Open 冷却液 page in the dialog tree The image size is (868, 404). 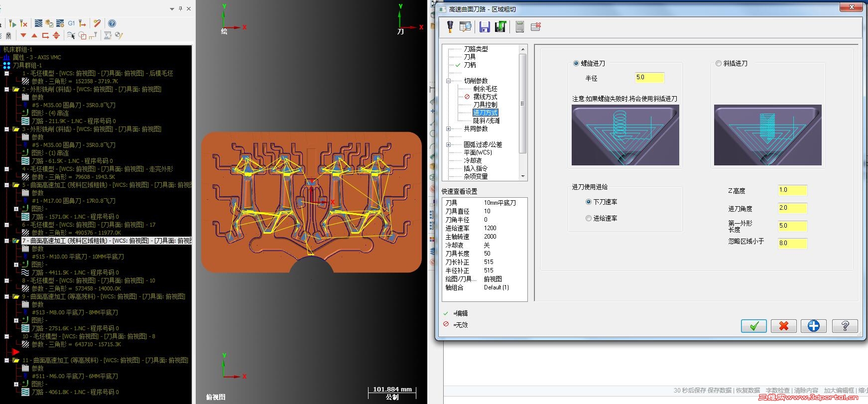tap(473, 160)
